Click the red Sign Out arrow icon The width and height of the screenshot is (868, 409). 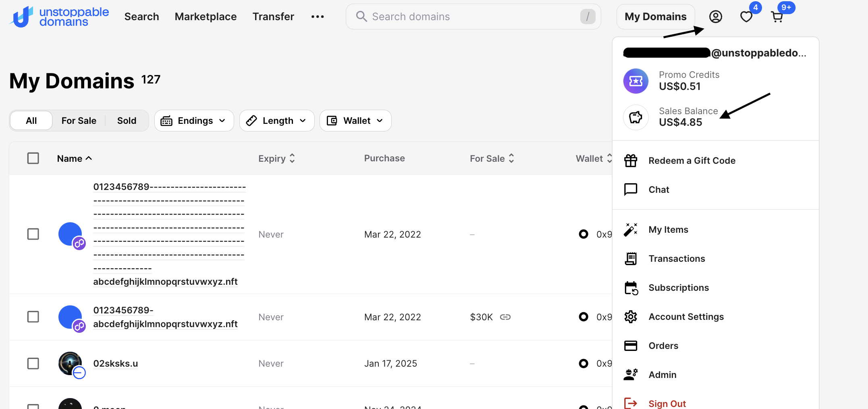pos(631,403)
